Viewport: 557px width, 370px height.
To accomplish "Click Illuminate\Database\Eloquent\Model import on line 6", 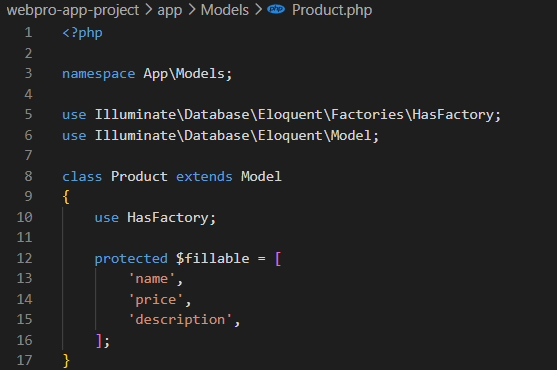I will (x=233, y=136).
